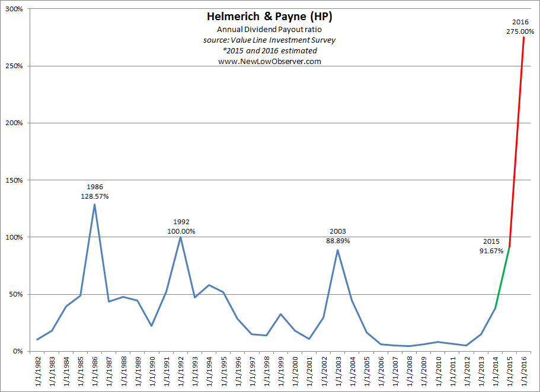Click the 1/1/2006 x-axis label

click(381, 371)
